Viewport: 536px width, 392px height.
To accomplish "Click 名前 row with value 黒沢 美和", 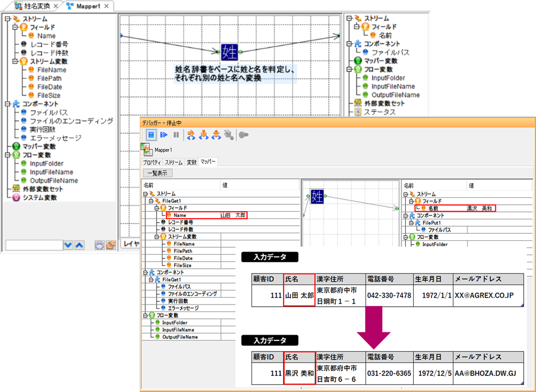I will [x=455, y=208].
